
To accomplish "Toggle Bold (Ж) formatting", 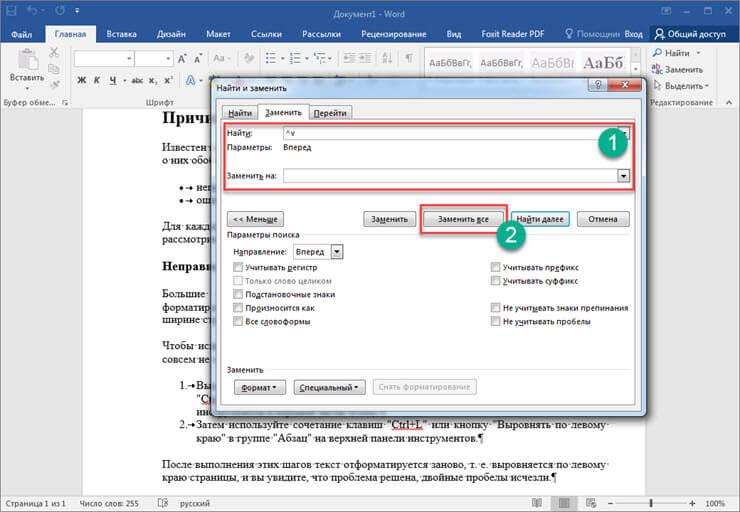I will pos(82,80).
